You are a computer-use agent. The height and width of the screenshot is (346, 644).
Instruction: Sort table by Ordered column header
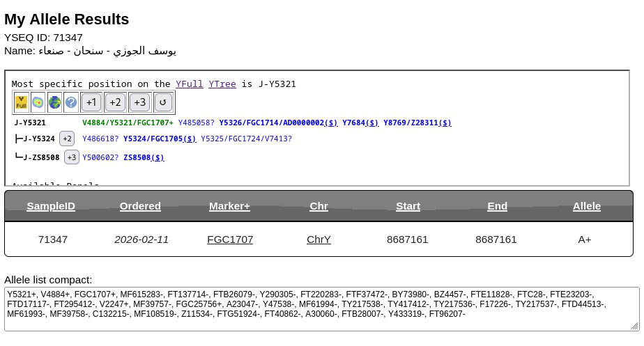point(140,206)
